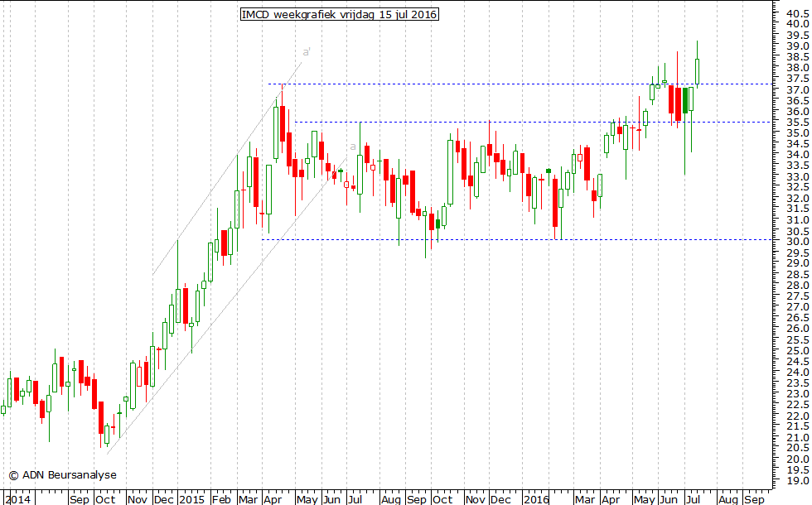Click the "37.5" price label on the right axis
The width and height of the screenshot is (812, 505).
point(797,78)
